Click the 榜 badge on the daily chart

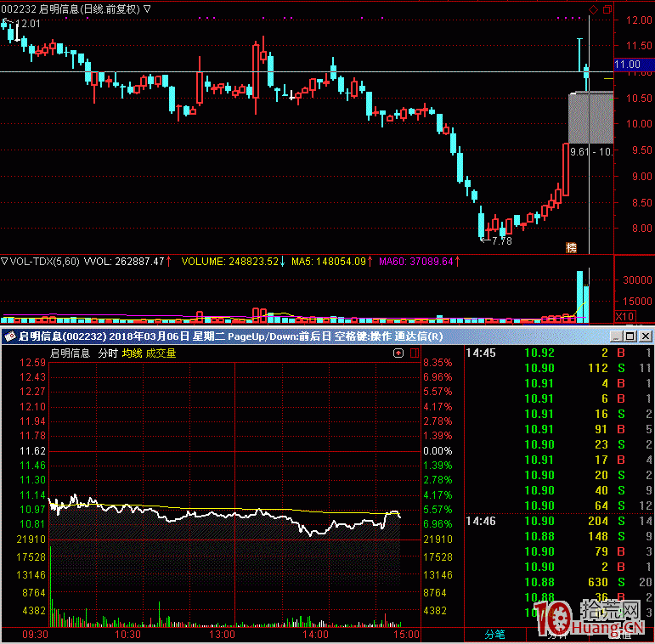coord(571,247)
